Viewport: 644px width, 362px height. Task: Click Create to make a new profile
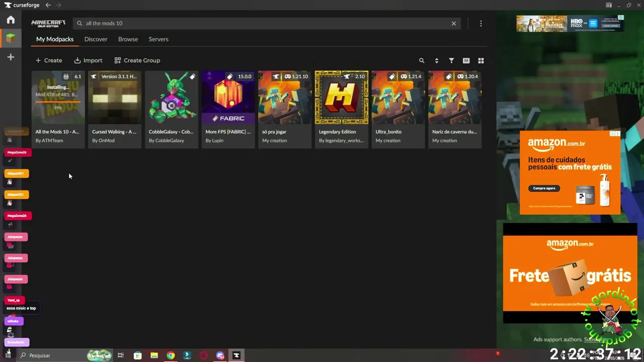click(x=49, y=60)
